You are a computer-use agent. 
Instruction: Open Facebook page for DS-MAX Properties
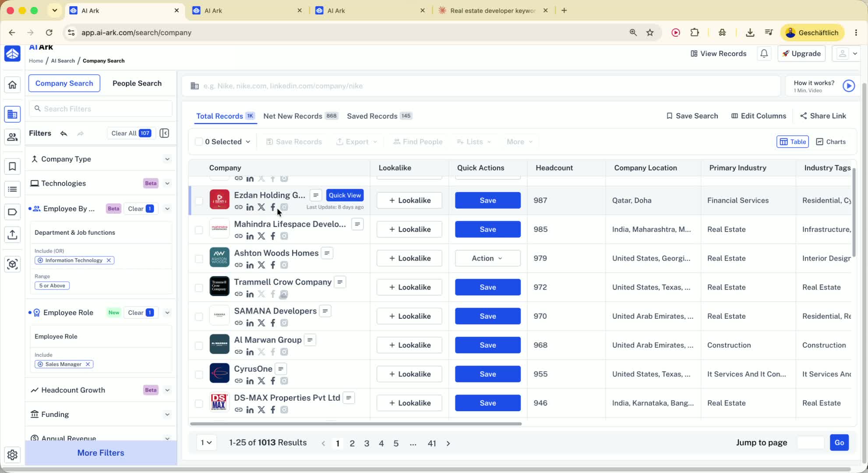click(x=273, y=409)
